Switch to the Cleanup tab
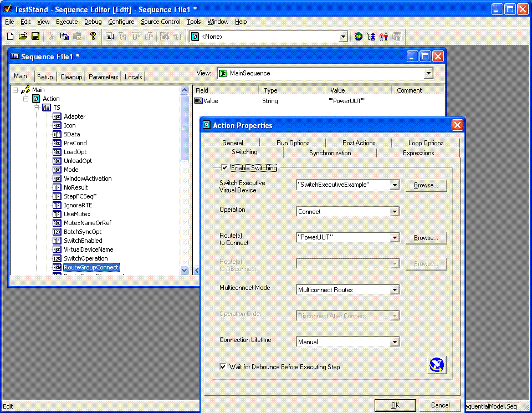The width and height of the screenshot is (532, 413). [71, 77]
